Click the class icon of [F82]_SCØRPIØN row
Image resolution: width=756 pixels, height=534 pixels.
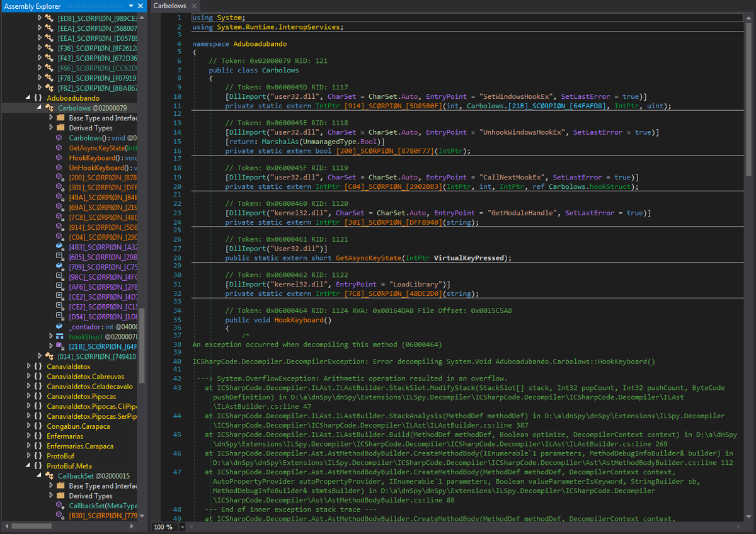pos(49,88)
